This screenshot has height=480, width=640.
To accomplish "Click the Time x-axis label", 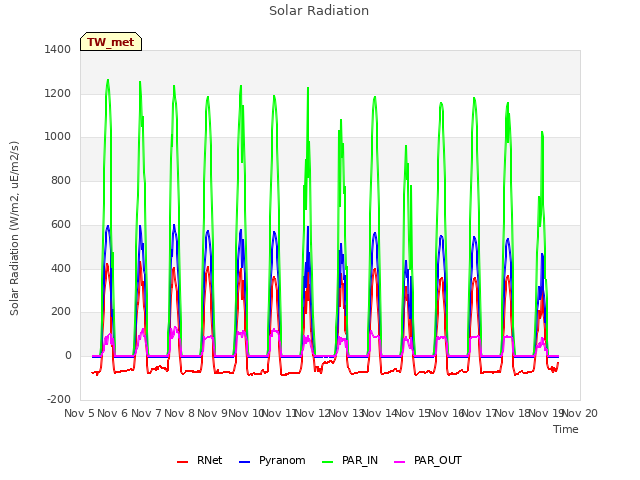I will 566,429.
